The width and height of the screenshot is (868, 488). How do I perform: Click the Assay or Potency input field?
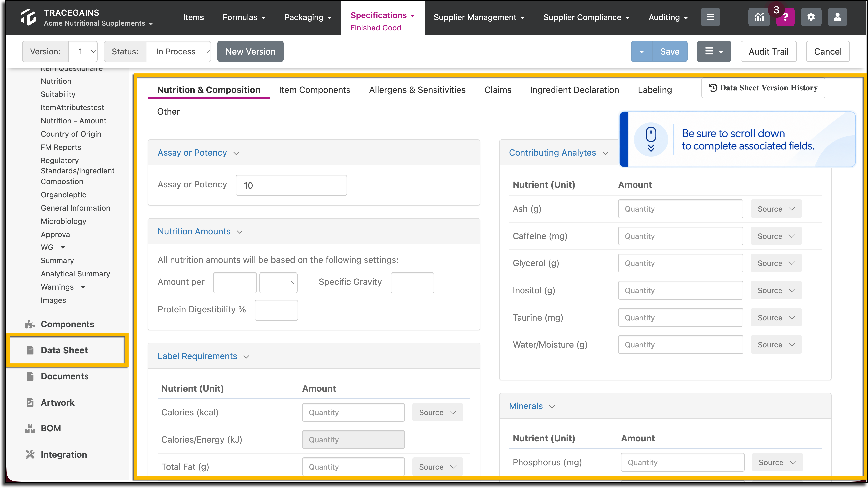tap(291, 185)
